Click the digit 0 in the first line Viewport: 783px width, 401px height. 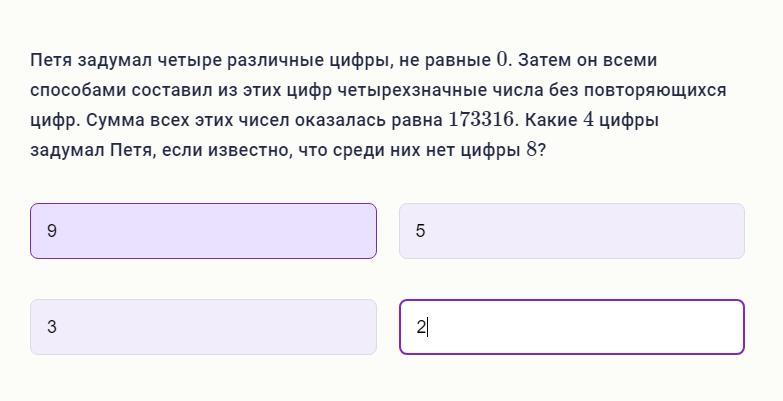(502, 60)
